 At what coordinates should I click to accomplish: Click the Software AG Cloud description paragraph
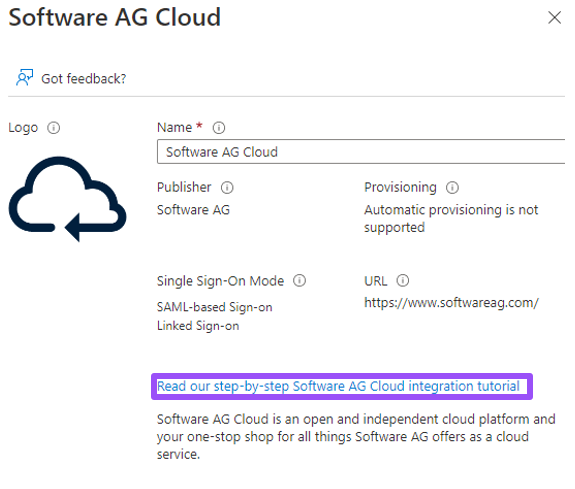click(356, 437)
